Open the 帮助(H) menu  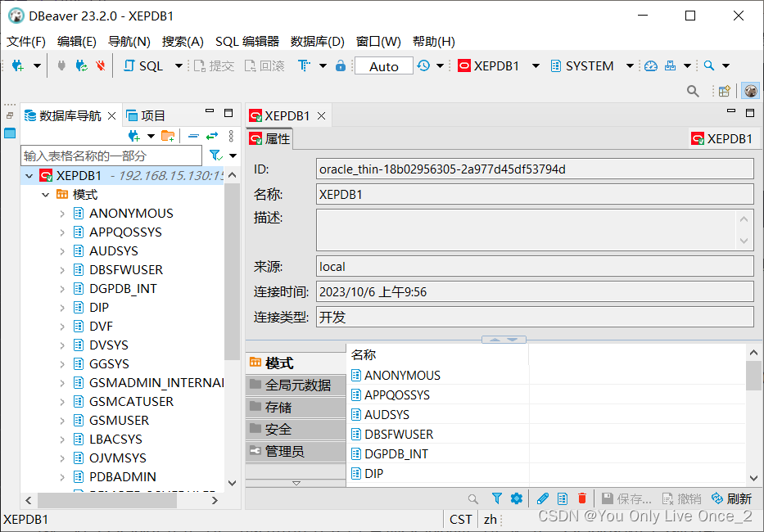coord(434,42)
